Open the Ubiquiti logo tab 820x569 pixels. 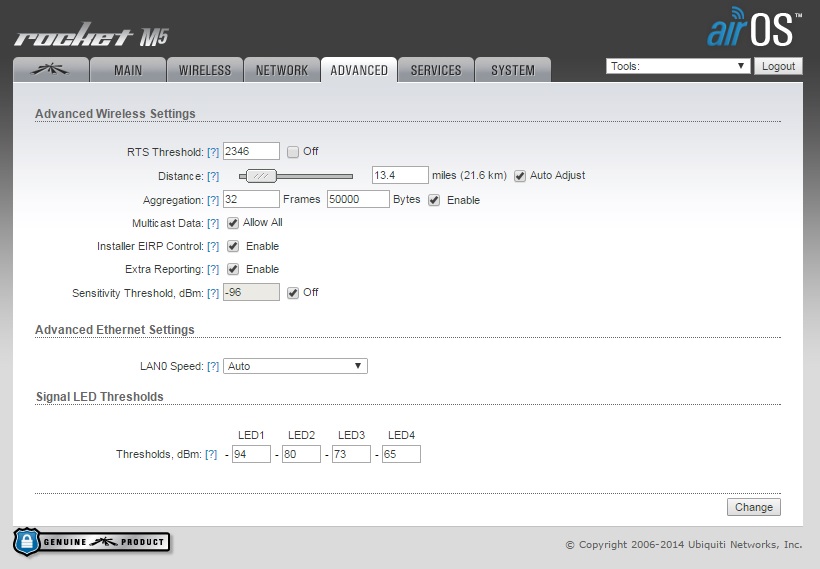51,70
